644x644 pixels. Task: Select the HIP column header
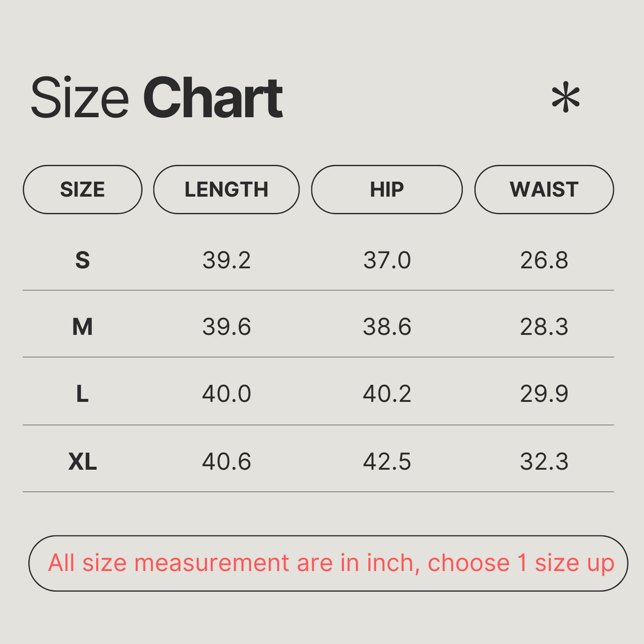(x=387, y=190)
